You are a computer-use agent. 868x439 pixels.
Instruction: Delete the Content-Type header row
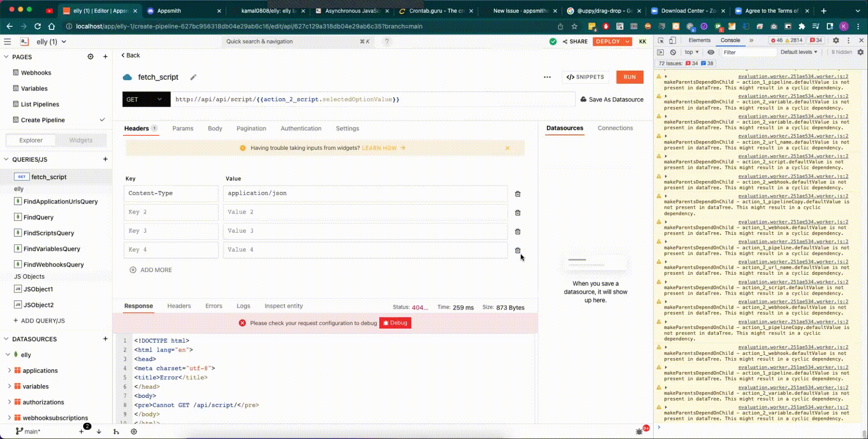pyautogui.click(x=518, y=194)
